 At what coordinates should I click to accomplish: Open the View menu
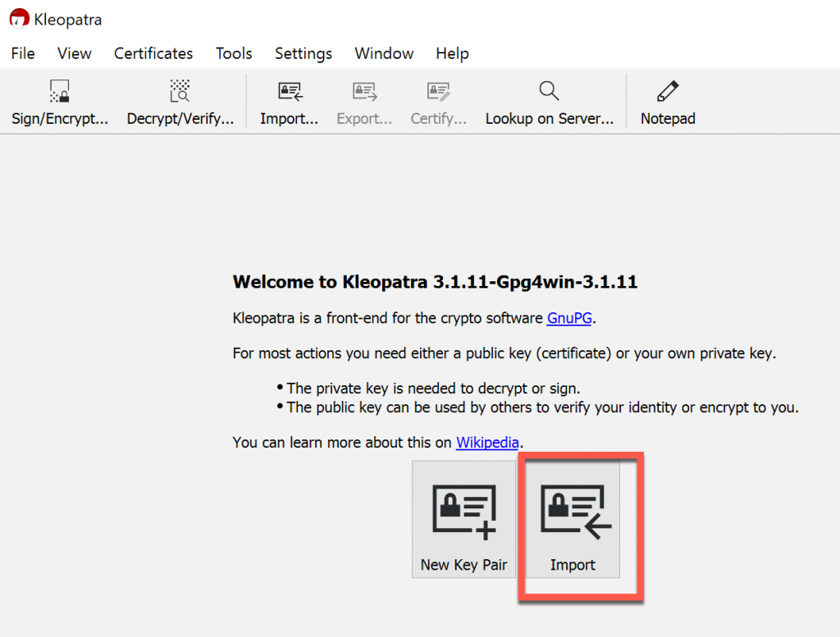click(75, 53)
